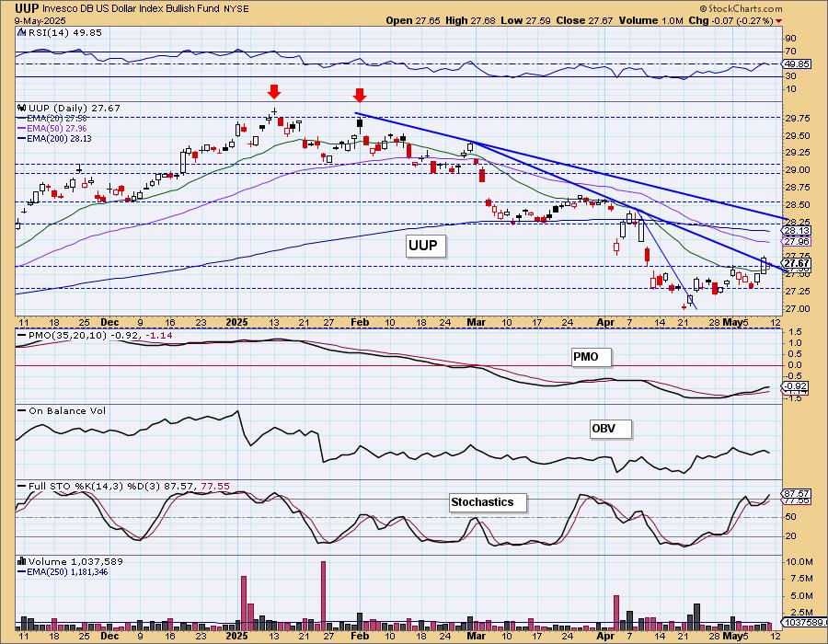
Task: Click the 'Volume 1,037,589' legend label
Action: pos(74,561)
